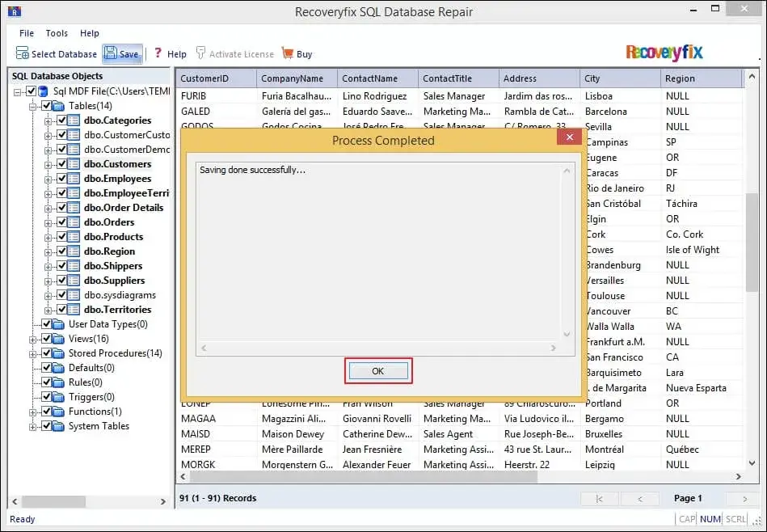Toggle the dbo.Categories checkbox
The height and width of the screenshot is (532, 767).
61,120
